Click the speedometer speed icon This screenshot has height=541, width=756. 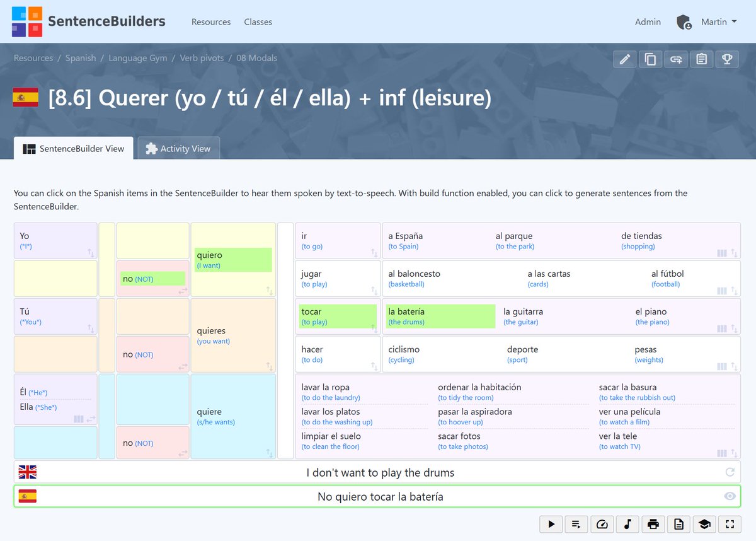[x=602, y=524]
